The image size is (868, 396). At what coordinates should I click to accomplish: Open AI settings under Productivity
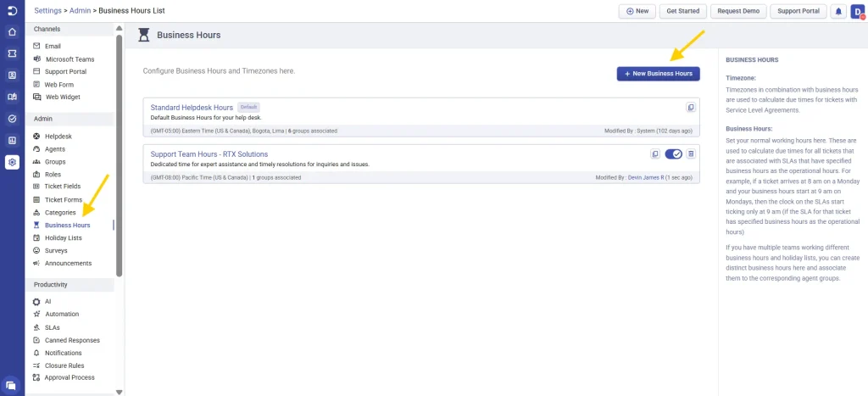(x=47, y=302)
